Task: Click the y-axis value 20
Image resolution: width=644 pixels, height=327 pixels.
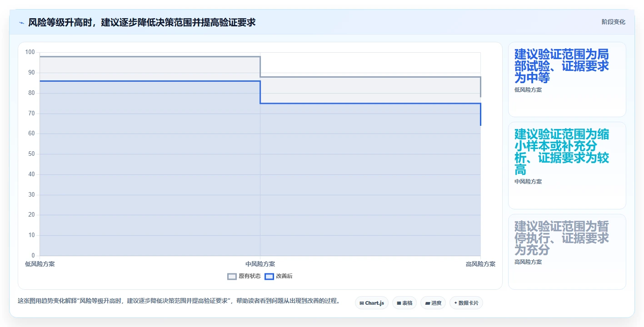Action: point(31,215)
